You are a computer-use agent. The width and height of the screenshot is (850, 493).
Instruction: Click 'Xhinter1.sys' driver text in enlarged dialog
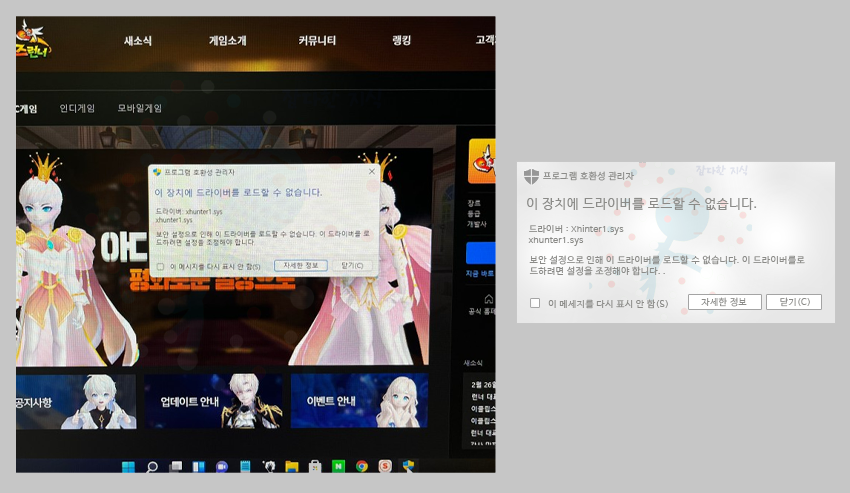(597, 229)
